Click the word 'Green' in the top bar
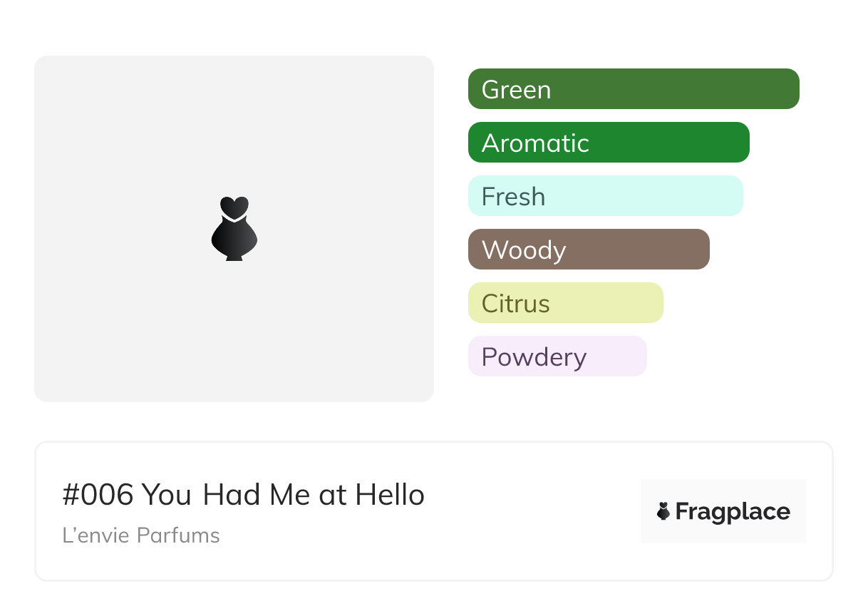The height and width of the screenshot is (616, 868). click(516, 90)
